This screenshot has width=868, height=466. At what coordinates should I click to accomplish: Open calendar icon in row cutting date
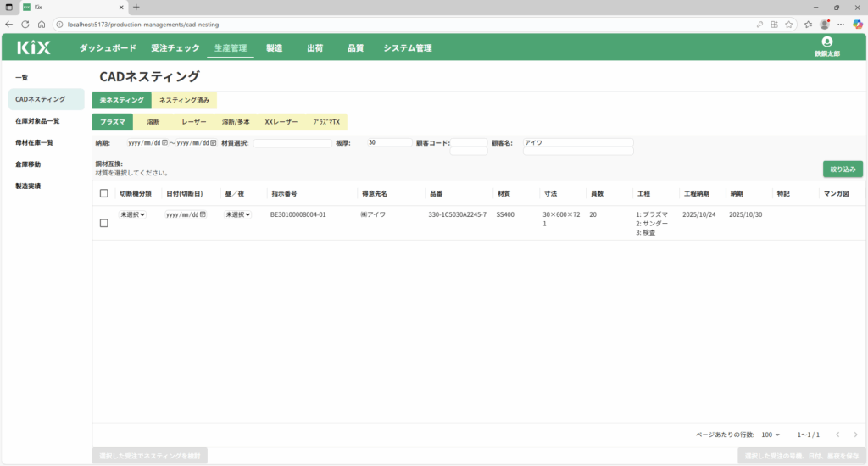coord(203,214)
